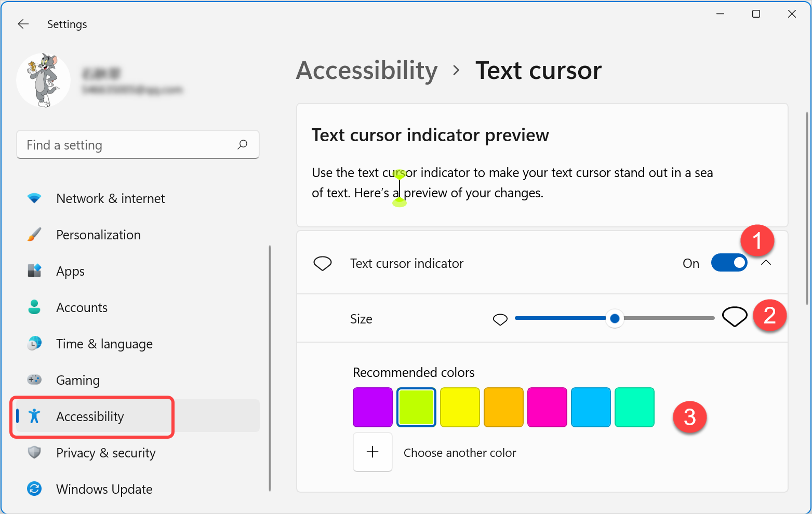
Task: Choose the cyan blue color swatch
Action: (591, 408)
